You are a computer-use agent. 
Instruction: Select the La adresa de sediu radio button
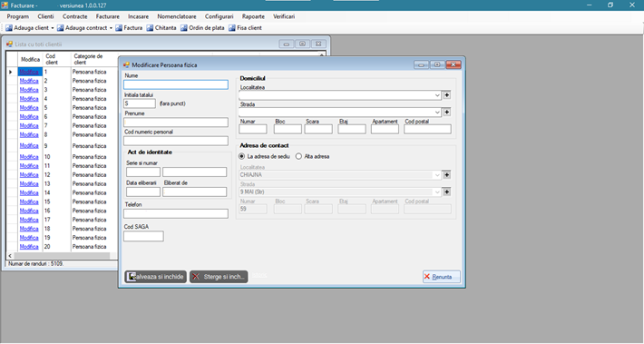pos(242,157)
